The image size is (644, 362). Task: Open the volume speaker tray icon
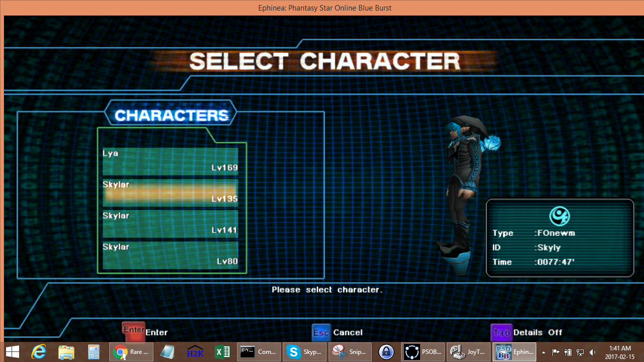(x=593, y=352)
